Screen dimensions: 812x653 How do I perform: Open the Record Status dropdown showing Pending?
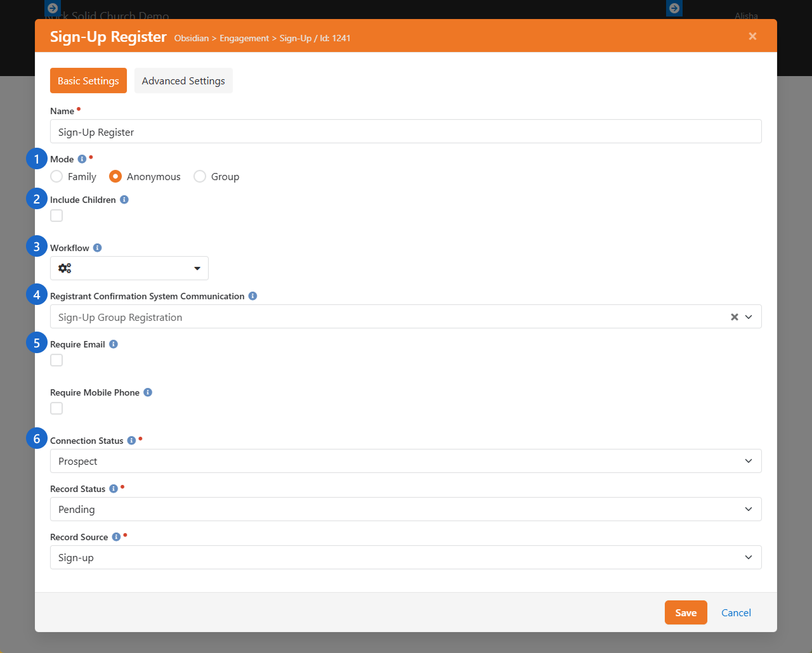(x=406, y=509)
